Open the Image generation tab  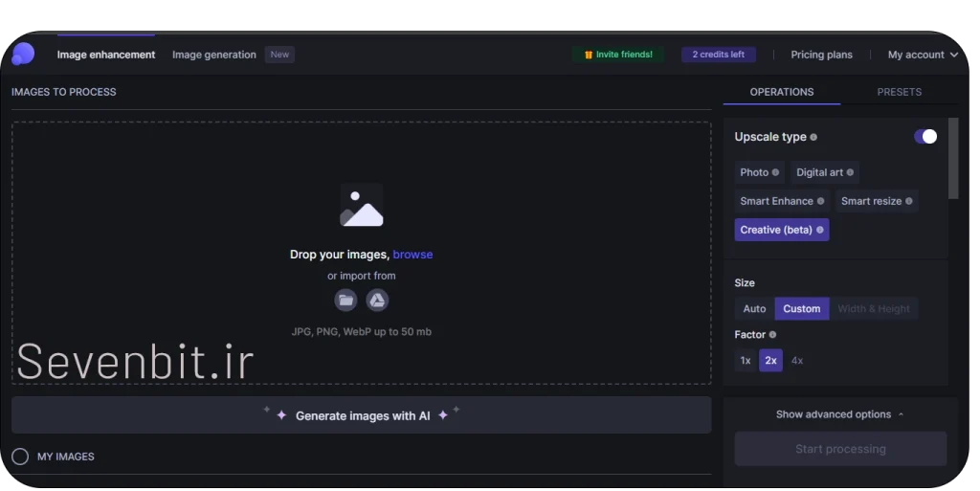213,55
